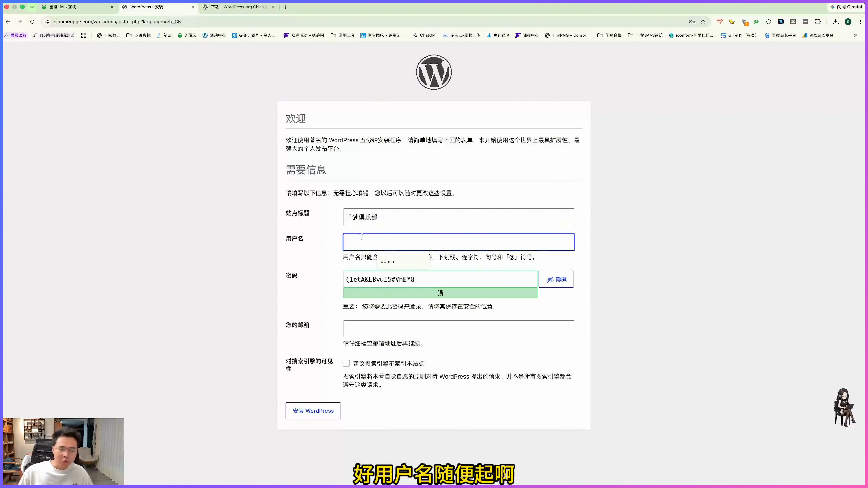Image resolution: width=868 pixels, height=488 pixels.
Task: Bookmark this page with the star icon
Action: (x=703, y=22)
